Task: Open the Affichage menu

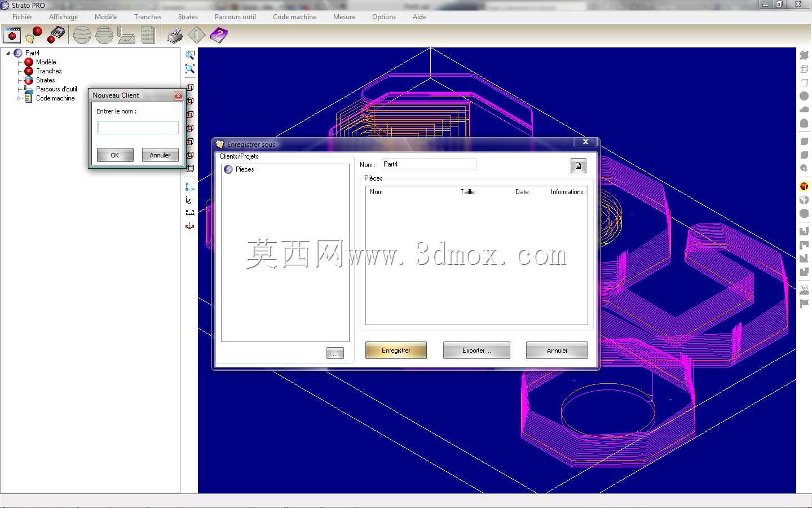Action: click(x=64, y=17)
